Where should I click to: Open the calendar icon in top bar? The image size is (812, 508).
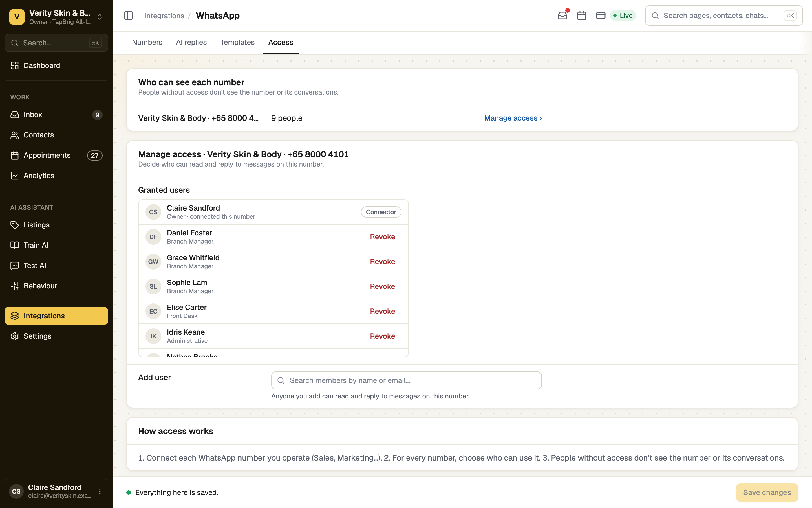(581, 16)
